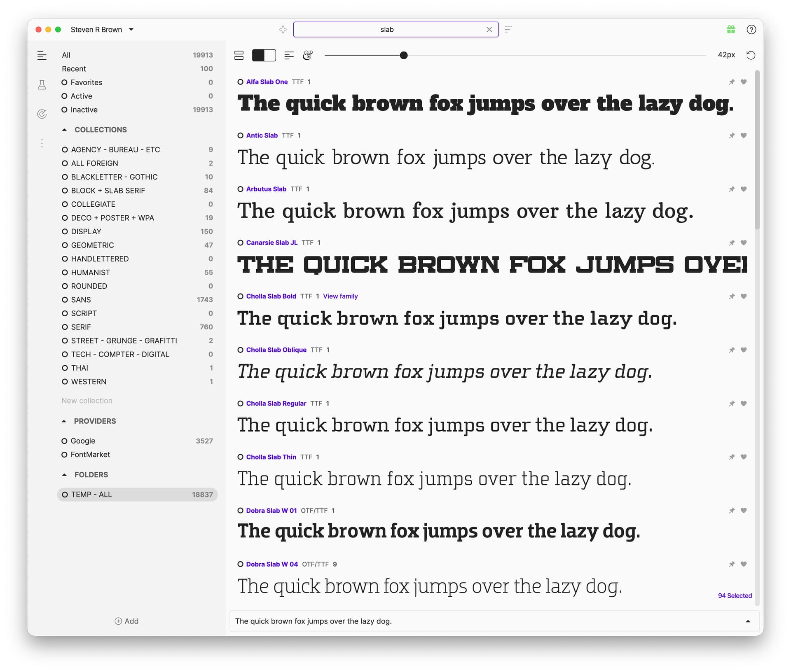The height and width of the screenshot is (672, 791).
Task: Pin the Alfa Slab One font
Action: (732, 82)
